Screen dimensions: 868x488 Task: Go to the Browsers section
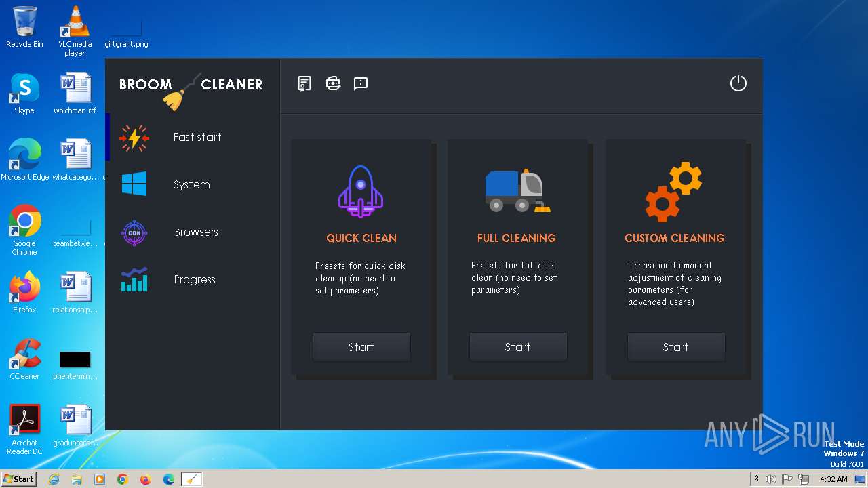(x=193, y=232)
